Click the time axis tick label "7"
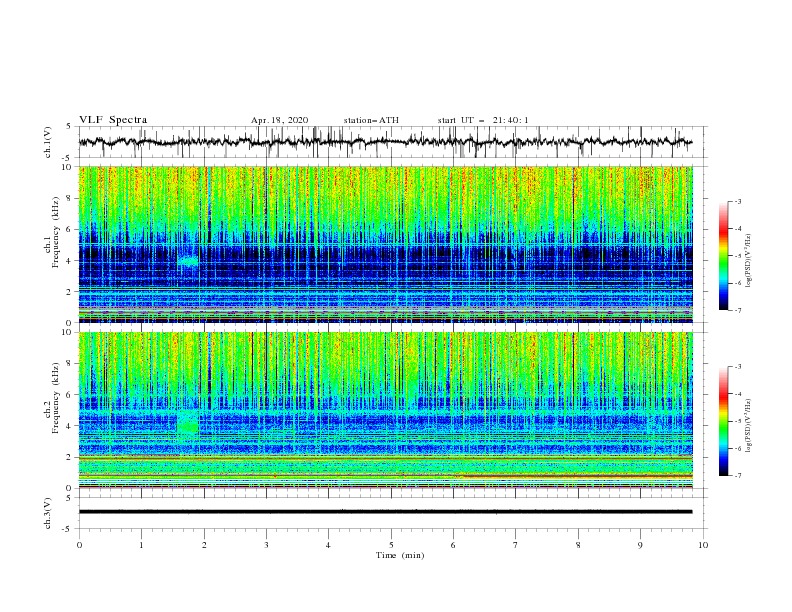 (x=516, y=545)
